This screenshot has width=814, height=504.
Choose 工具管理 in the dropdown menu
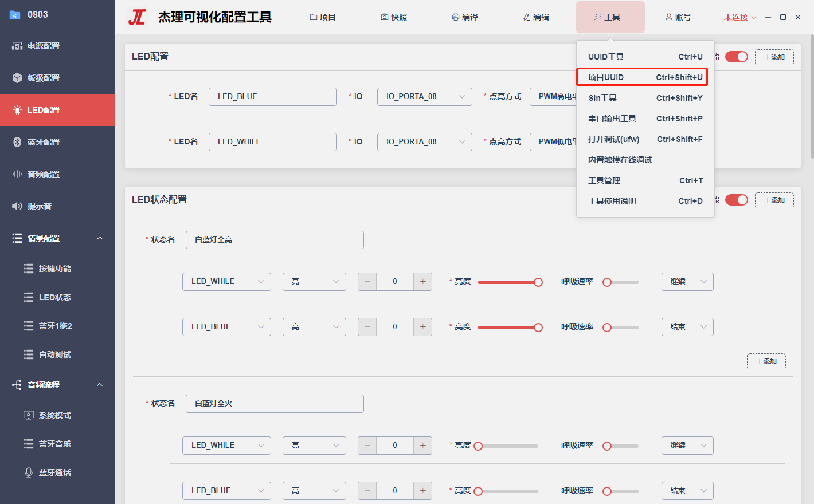click(x=645, y=180)
